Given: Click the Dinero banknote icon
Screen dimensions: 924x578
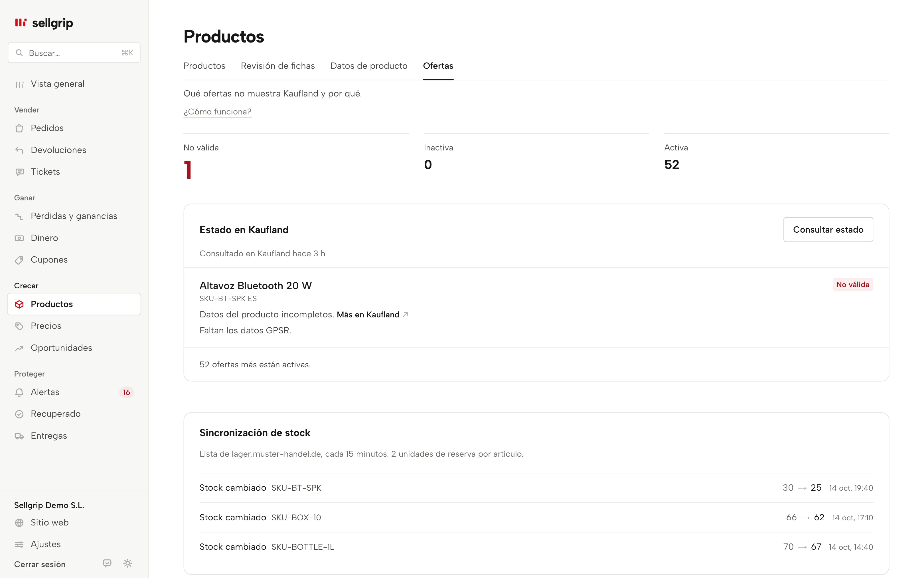Looking at the screenshot, I should pyautogui.click(x=19, y=238).
